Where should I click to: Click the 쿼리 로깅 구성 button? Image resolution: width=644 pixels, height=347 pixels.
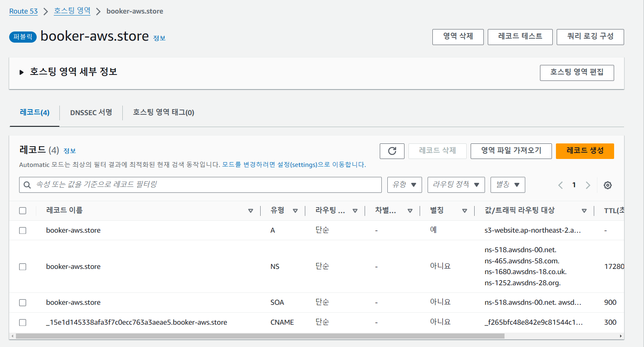pyautogui.click(x=590, y=37)
